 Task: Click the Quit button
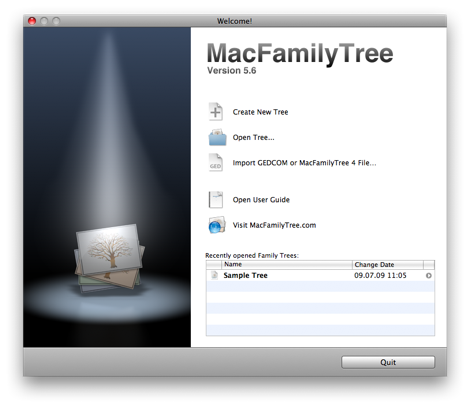[x=388, y=362]
